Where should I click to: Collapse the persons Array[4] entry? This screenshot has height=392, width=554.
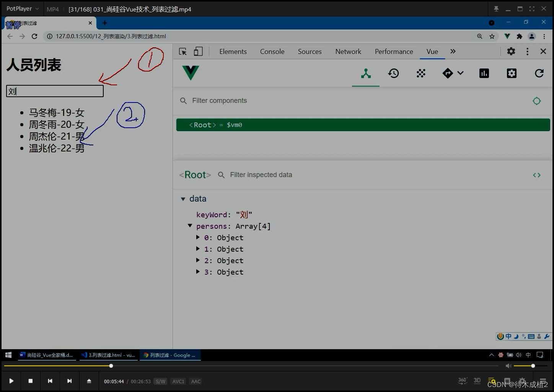click(x=190, y=226)
